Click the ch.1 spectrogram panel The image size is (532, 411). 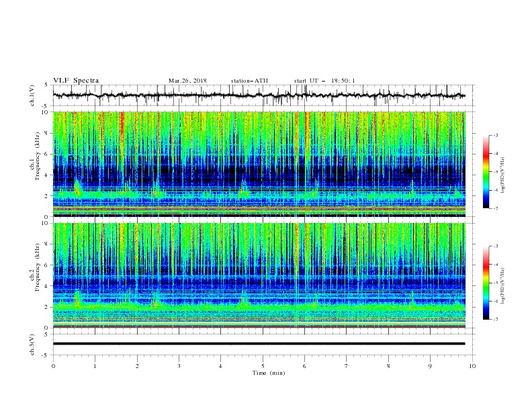(x=259, y=164)
